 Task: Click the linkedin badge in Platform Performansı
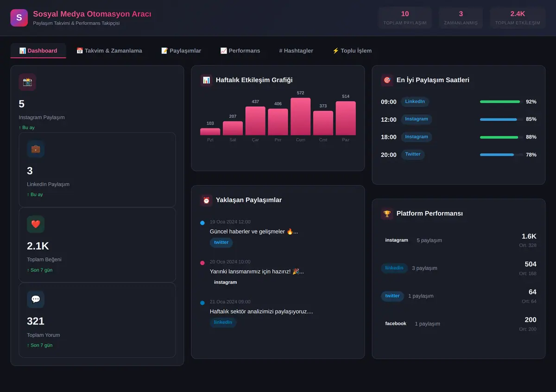(394, 268)
